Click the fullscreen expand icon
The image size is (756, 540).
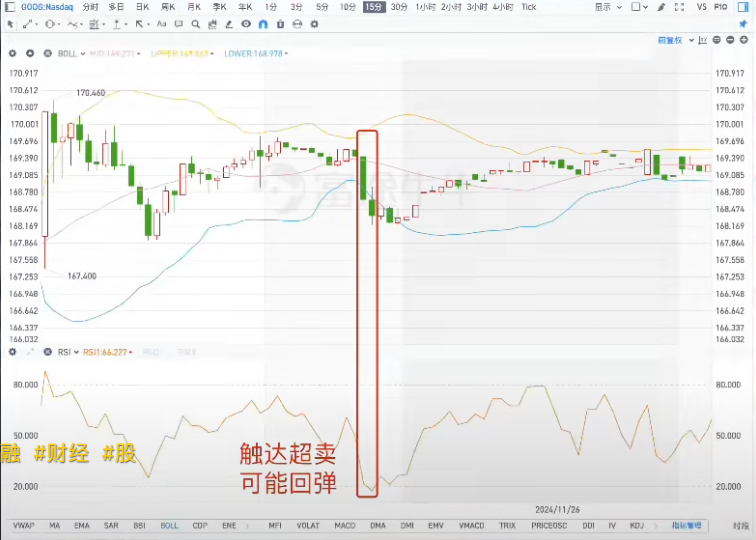tap(679, 7)
